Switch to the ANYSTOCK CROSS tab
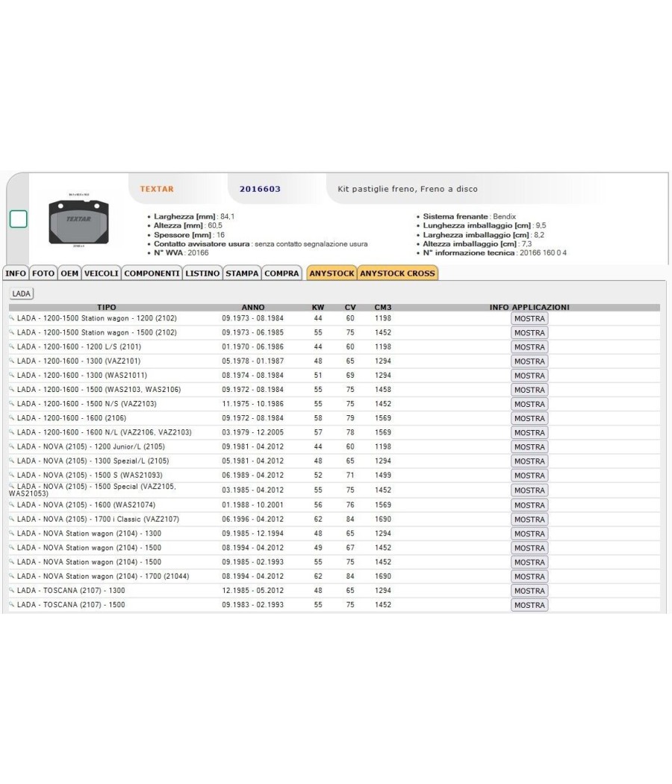The height and width of the screenshot is (784, 672). pyautogui.click(x=397, y=273)
